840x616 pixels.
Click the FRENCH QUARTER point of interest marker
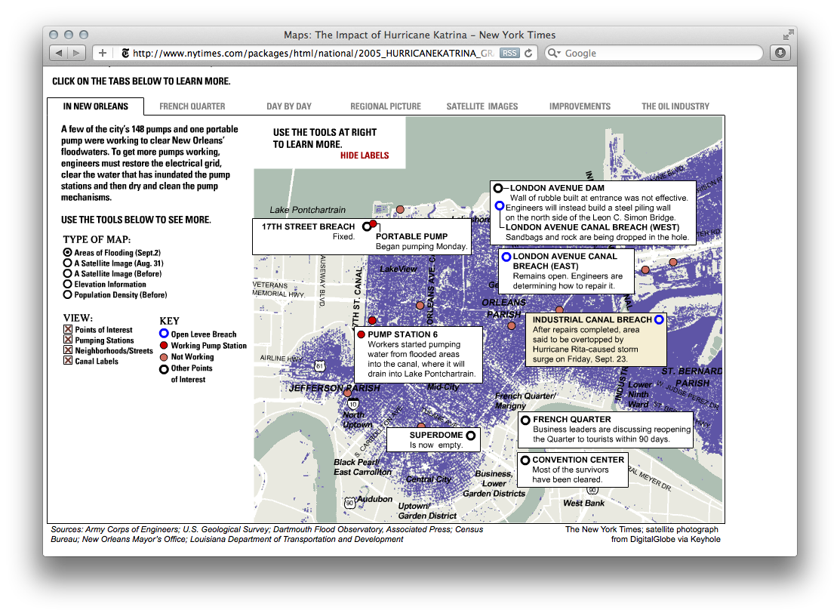pyautogui.click(x=526, y=420)
